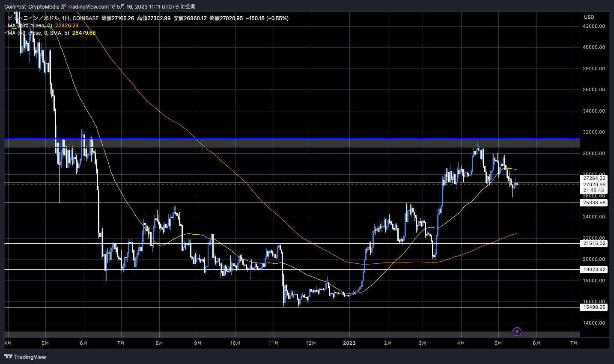Click the 2月 label on time axis
Image resolution: width=614 pixels, height=364 pixels.
(387, 343)
